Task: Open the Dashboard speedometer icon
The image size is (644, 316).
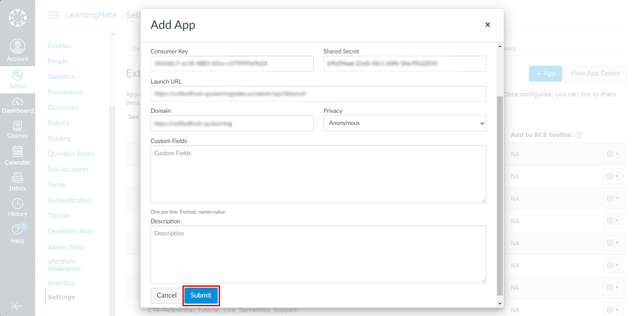Action: (x=17, y=101)
